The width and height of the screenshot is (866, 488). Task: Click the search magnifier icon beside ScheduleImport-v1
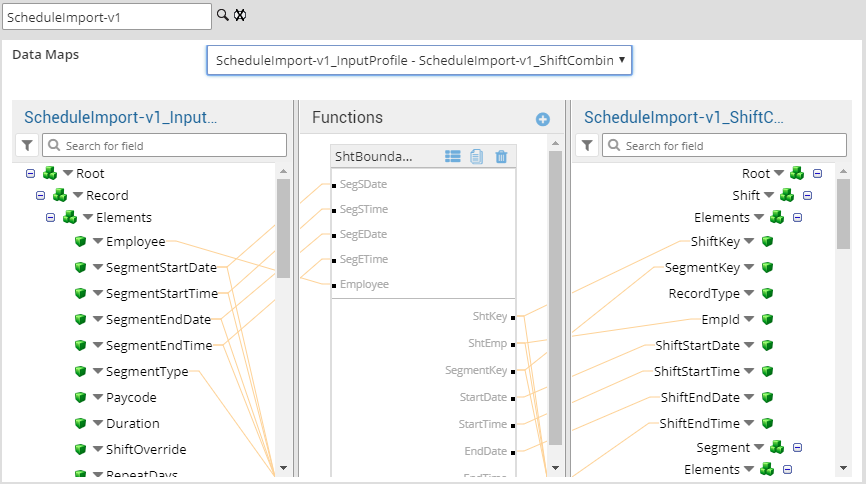[x=223, y=15]
